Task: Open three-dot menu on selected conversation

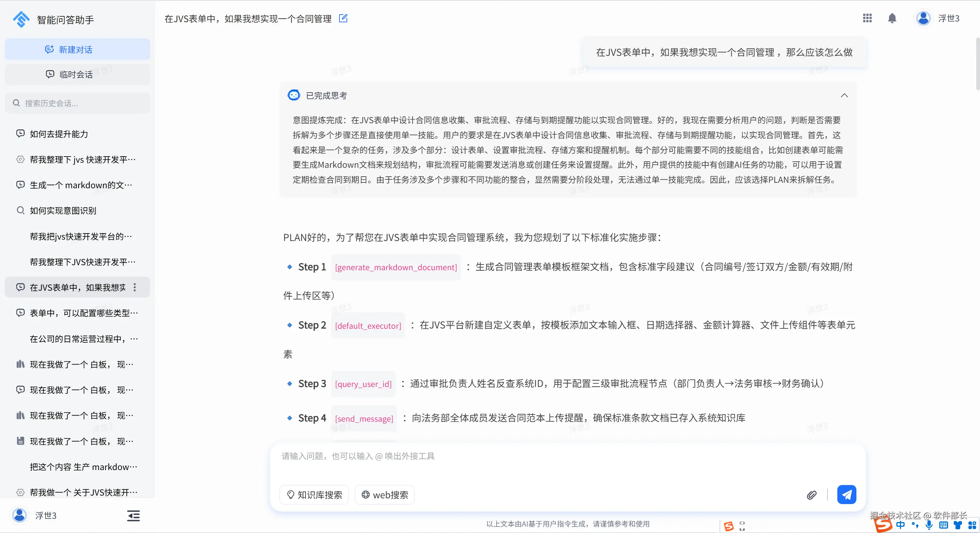Action: (x=135, y=287)
